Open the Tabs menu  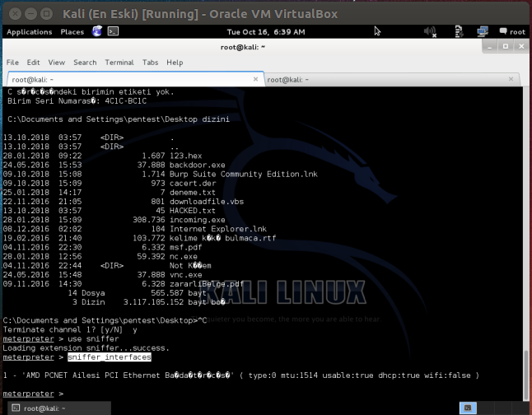pos(151,63)
